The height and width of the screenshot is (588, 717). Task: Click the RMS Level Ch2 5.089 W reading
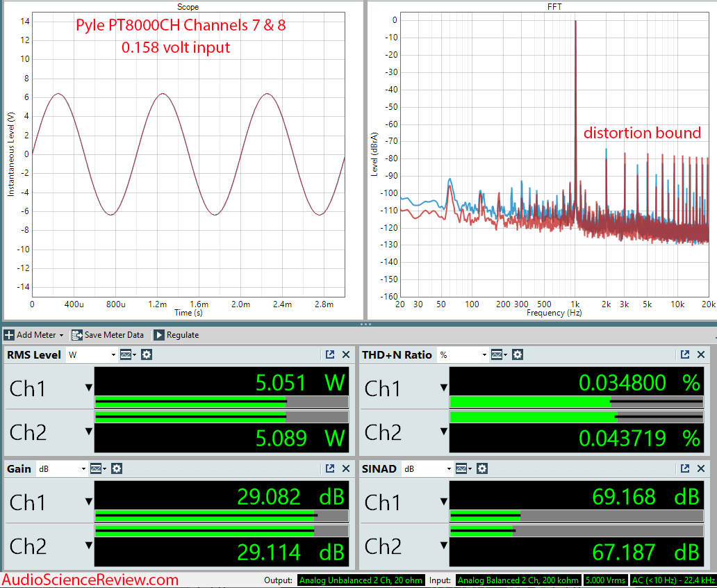pos(300,438)
